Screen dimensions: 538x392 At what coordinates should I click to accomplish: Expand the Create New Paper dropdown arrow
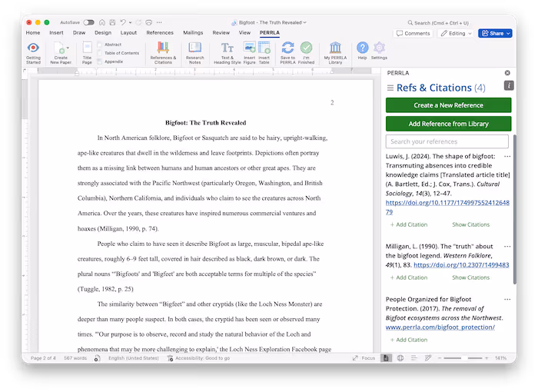(68, 48)
